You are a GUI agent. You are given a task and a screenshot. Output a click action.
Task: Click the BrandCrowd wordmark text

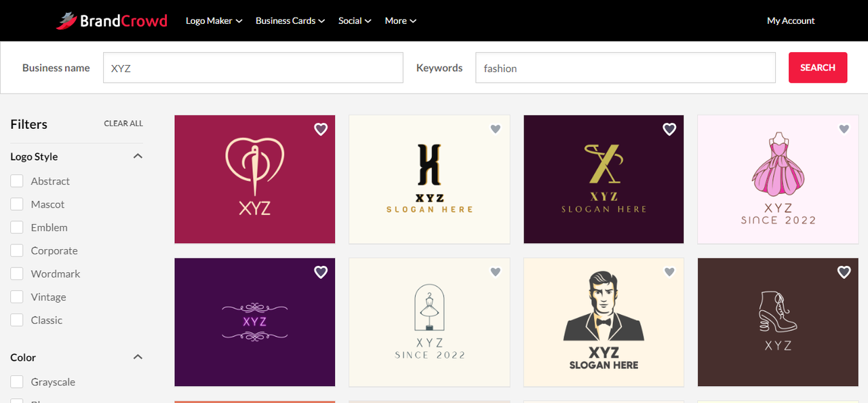(123, 21)
